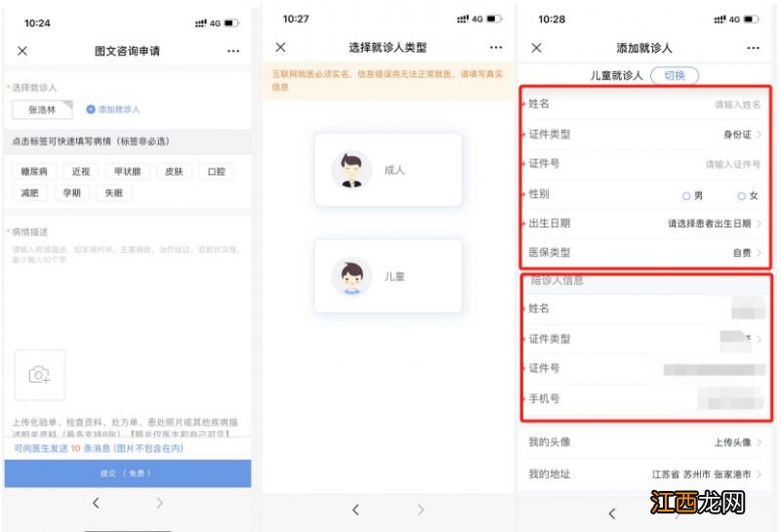Toggle the 甲状腺 symptom tag
781x532 pixels.
point(128,172)
